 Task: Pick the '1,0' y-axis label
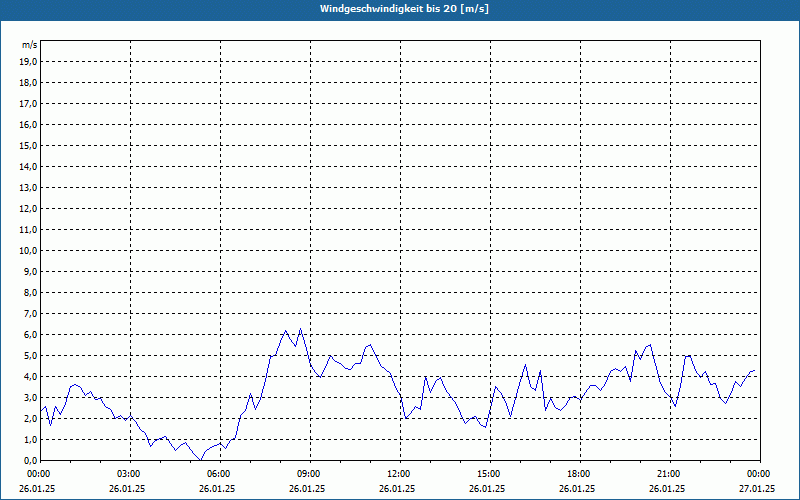pyautogui.click(x=30, y=439)
